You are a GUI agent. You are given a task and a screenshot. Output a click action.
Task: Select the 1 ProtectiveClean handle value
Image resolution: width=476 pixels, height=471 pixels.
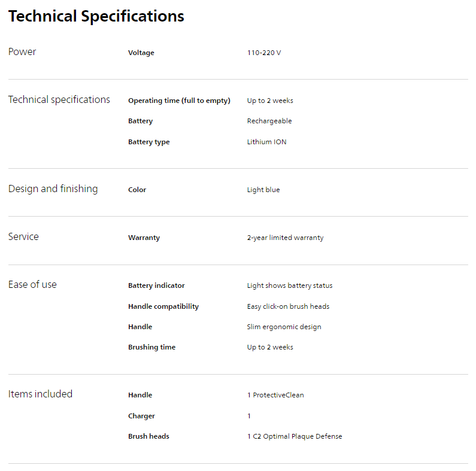click(x=275, y=395)
